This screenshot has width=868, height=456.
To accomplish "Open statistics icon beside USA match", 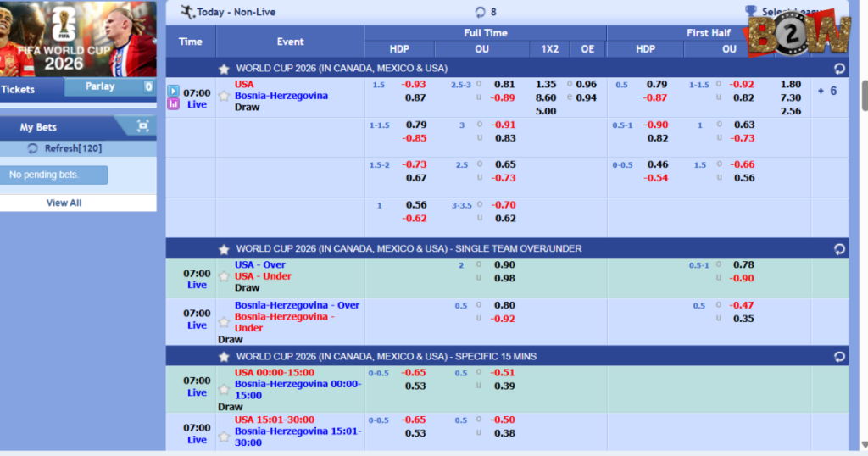I will [x=173, y=103].
